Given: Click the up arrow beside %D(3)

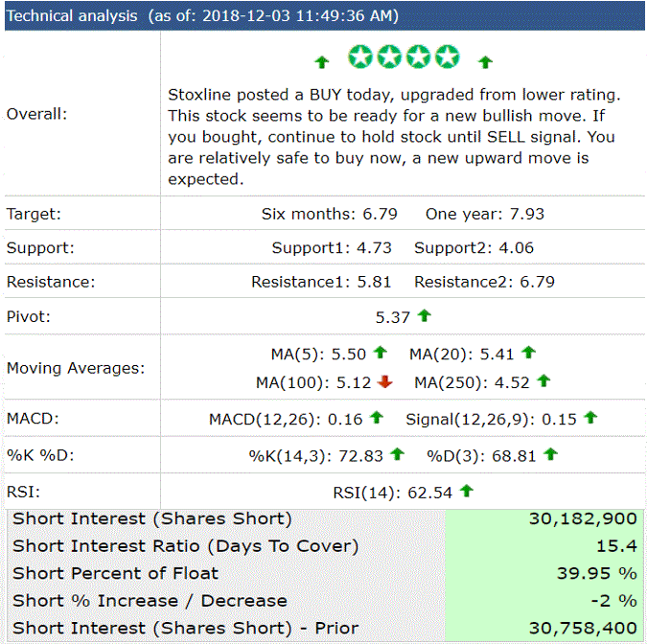Looking at the screenshot, I should (550, 454).
